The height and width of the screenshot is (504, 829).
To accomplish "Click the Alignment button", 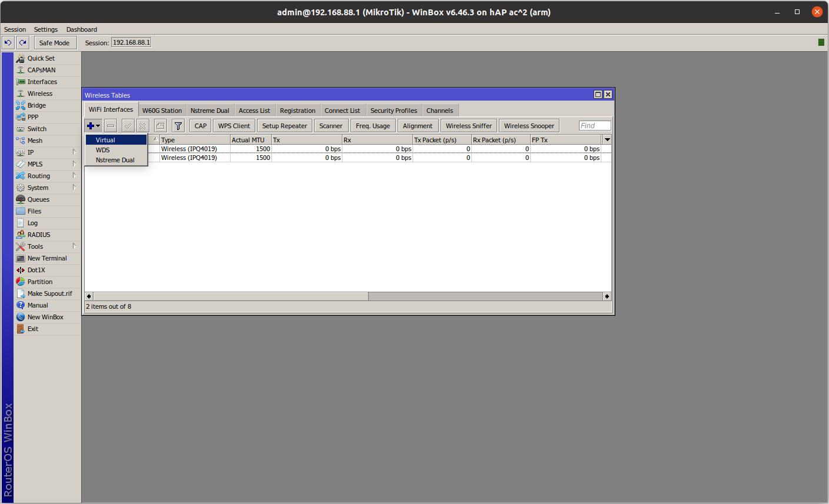I will click(x=418, y=126).
